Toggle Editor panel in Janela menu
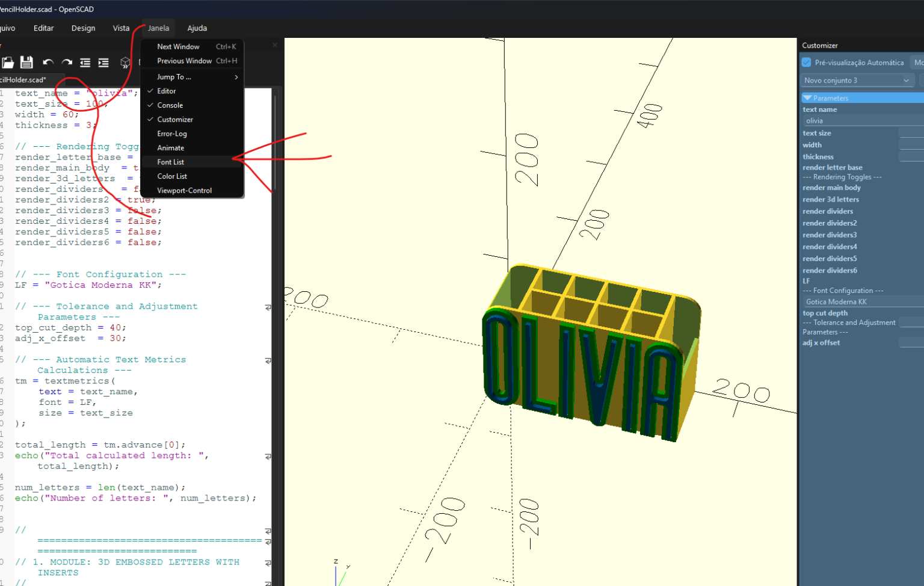924x586 pixels. (192, 91)
